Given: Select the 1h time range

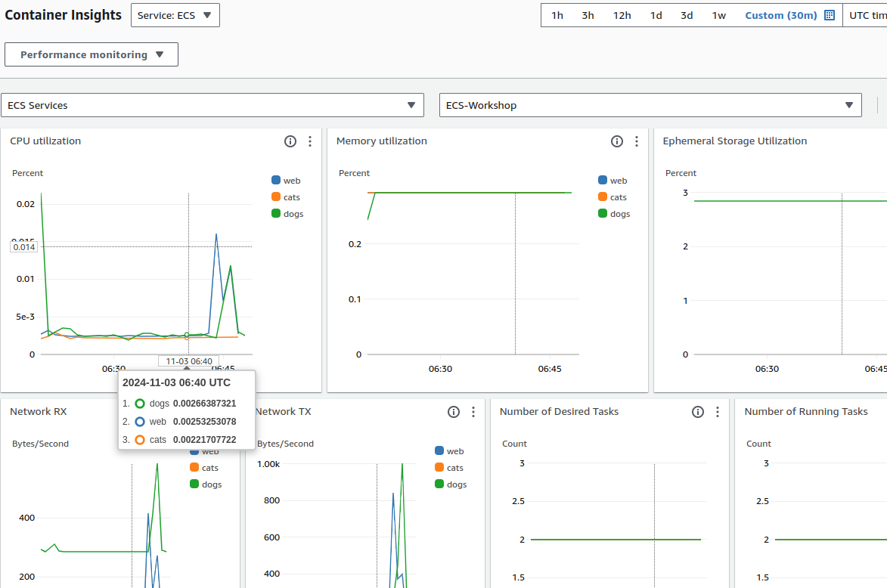Looking at the screenshot, I should [557, 15].
